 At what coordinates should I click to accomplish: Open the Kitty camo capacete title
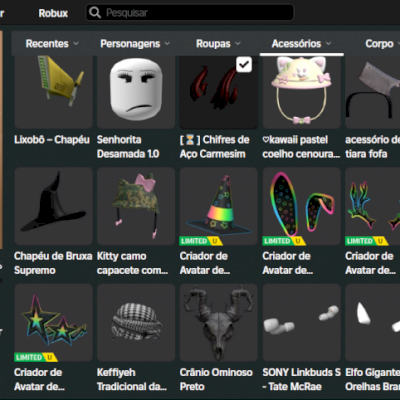pyautogui.click(x=132, y=263)
